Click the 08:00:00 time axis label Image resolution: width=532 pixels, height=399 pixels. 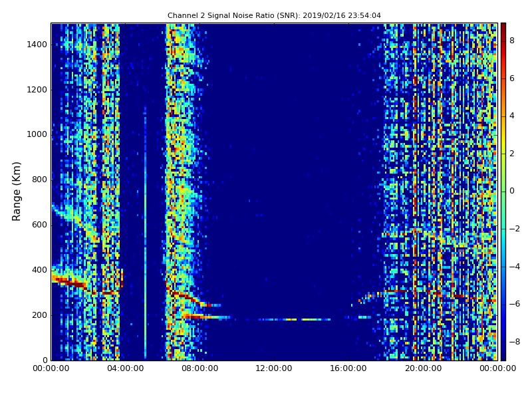(200, 368)
